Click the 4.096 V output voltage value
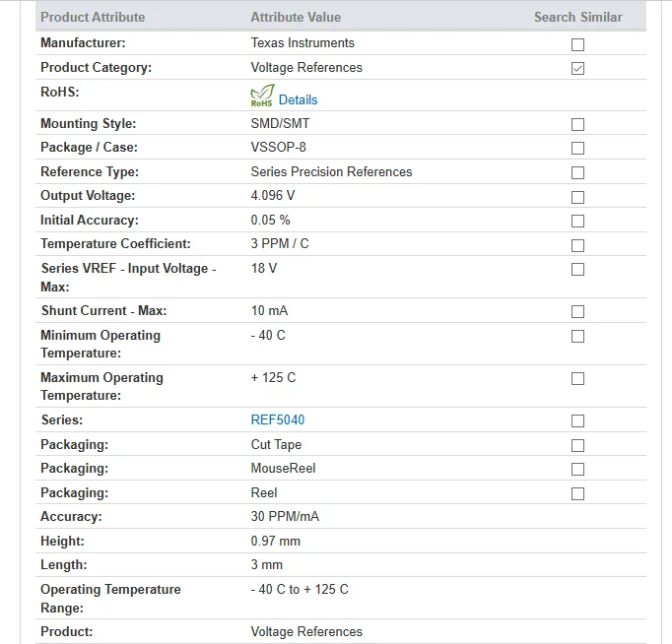672x644 pixels. [273, 195]
